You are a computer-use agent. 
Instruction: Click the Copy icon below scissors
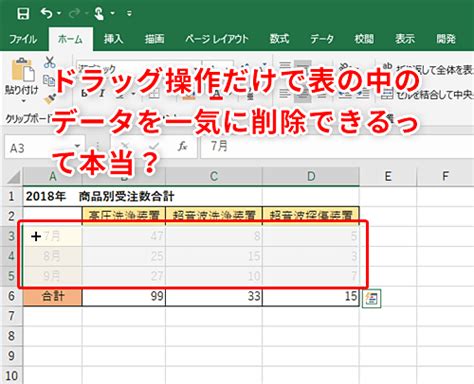click(x=49, y=80)
